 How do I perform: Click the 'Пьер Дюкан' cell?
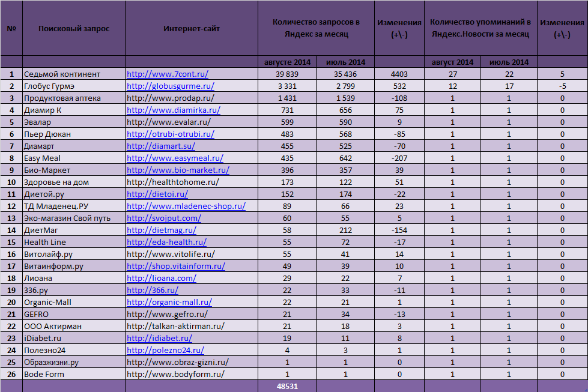click(x=74, y=134)
